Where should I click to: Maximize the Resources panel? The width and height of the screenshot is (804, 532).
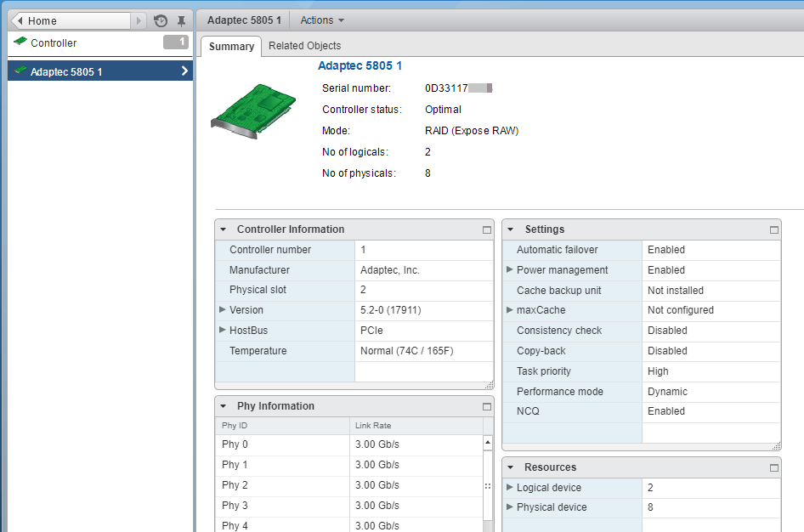774,467
